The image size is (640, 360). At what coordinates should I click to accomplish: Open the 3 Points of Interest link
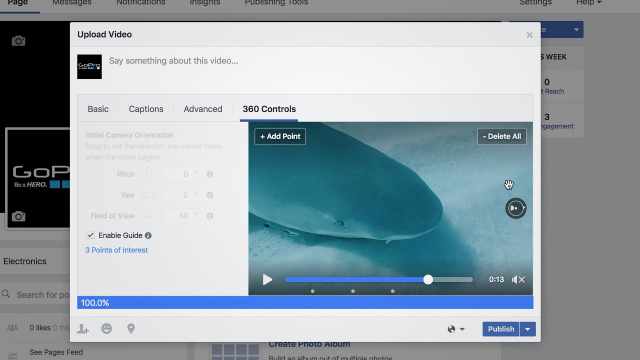pyautogui.click(x=116, y=250)
